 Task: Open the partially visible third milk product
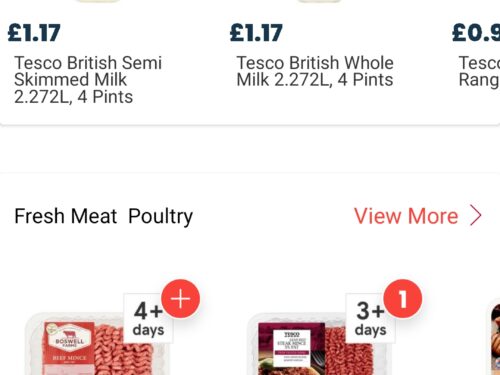point(479,71)
